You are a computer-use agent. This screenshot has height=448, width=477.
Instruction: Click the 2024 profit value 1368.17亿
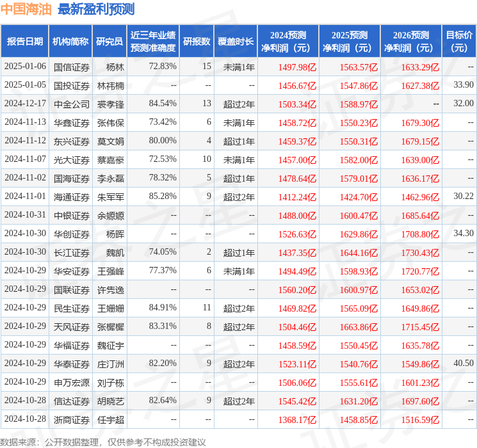(x=298, y=419)
